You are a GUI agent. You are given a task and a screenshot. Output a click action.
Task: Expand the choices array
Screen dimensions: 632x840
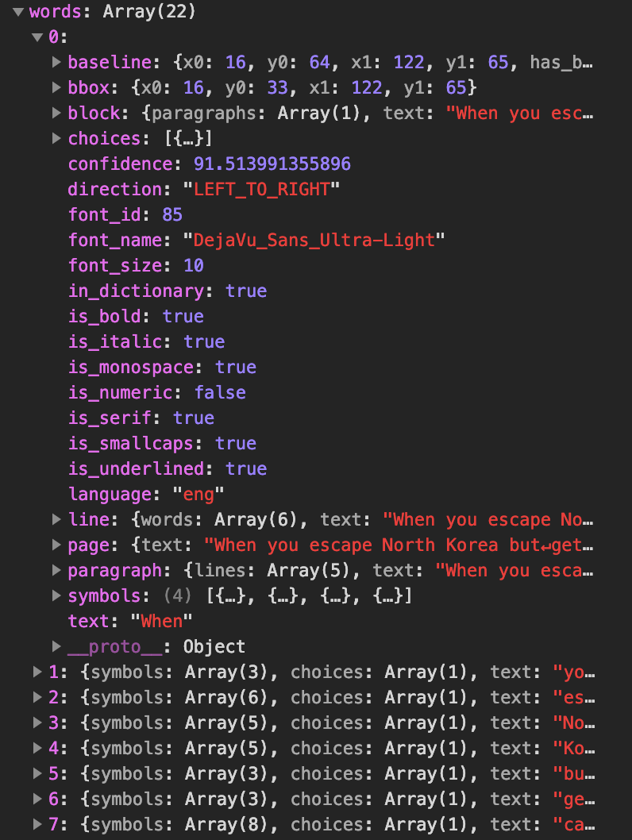[56, 138]
